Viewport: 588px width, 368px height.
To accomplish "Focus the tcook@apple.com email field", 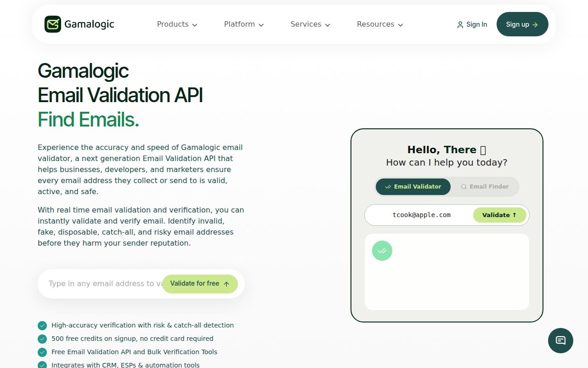I will tap(421, 215).
